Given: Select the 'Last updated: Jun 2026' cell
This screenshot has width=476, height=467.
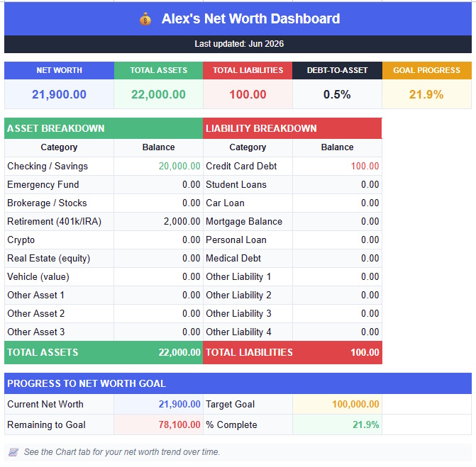Looking at the screenshot, I should pos(238,44).
